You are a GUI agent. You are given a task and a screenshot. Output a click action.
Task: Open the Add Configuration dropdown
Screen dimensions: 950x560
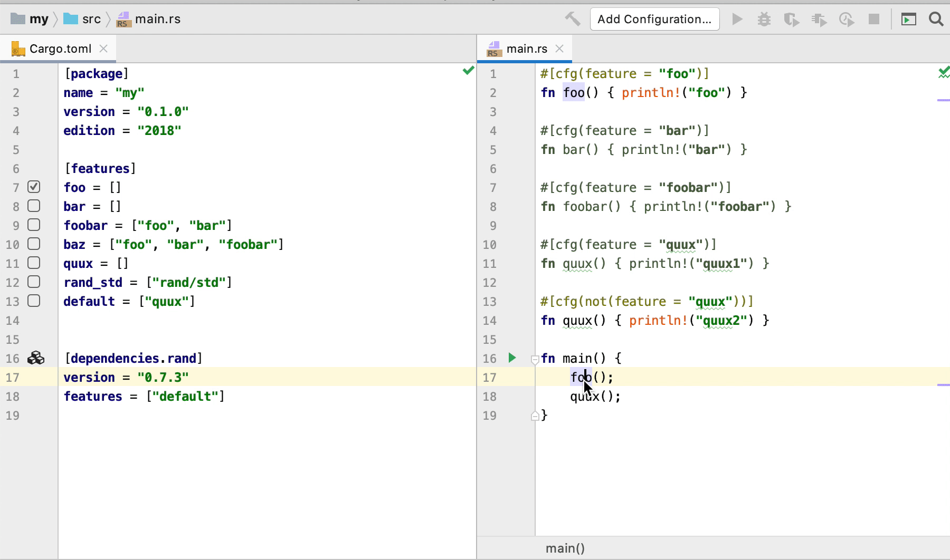pos(654,20)
